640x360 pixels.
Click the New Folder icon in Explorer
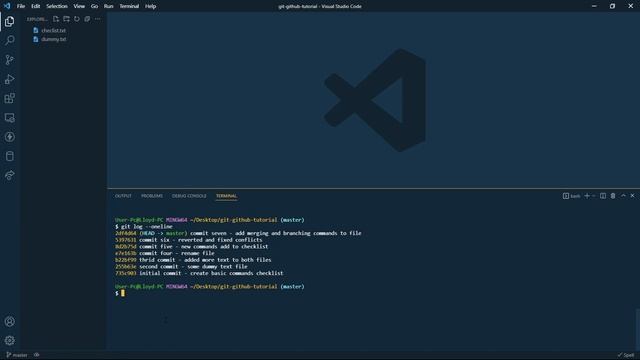click(66, 19)
